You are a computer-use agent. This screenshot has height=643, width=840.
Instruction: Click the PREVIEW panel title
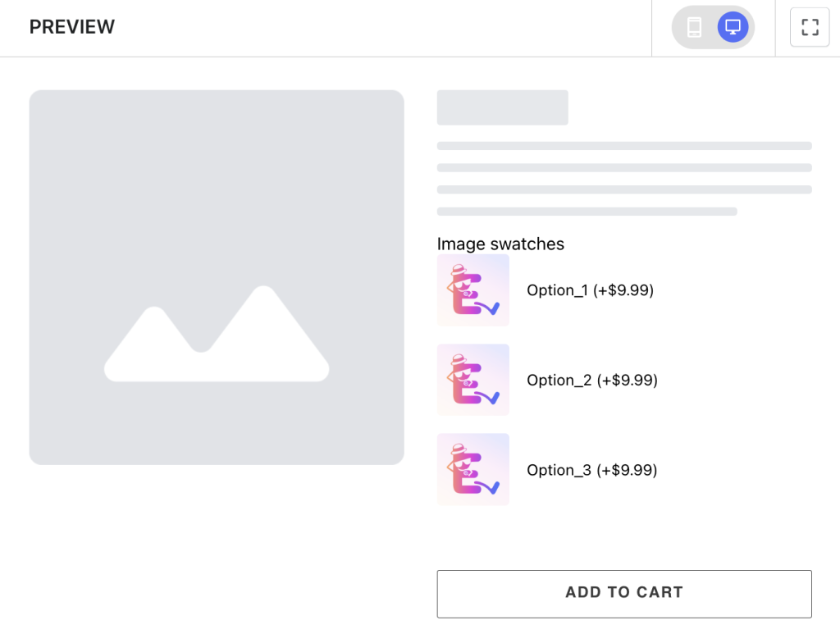[72, 27]
